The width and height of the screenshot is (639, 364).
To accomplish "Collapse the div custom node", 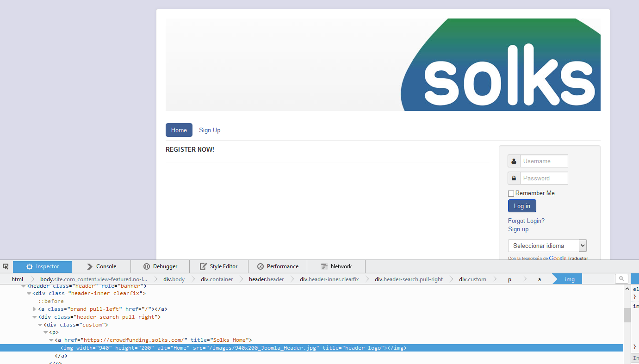I will (x=40, y=325).
